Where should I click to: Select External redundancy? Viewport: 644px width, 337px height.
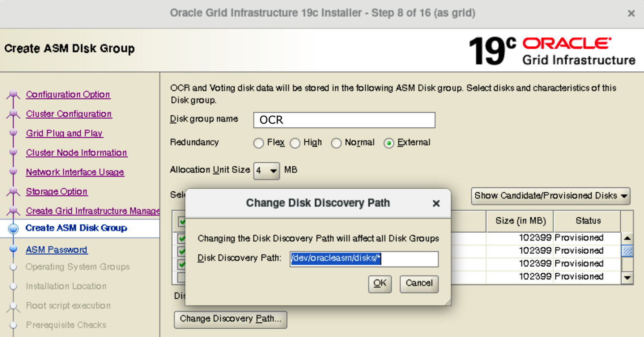[x=389, y=143]
